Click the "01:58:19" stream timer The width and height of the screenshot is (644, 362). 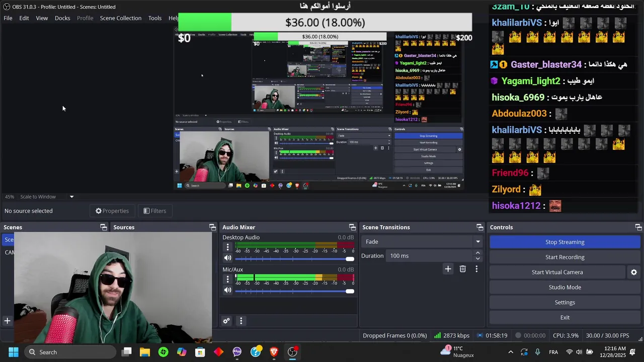(x=496, y=335)
